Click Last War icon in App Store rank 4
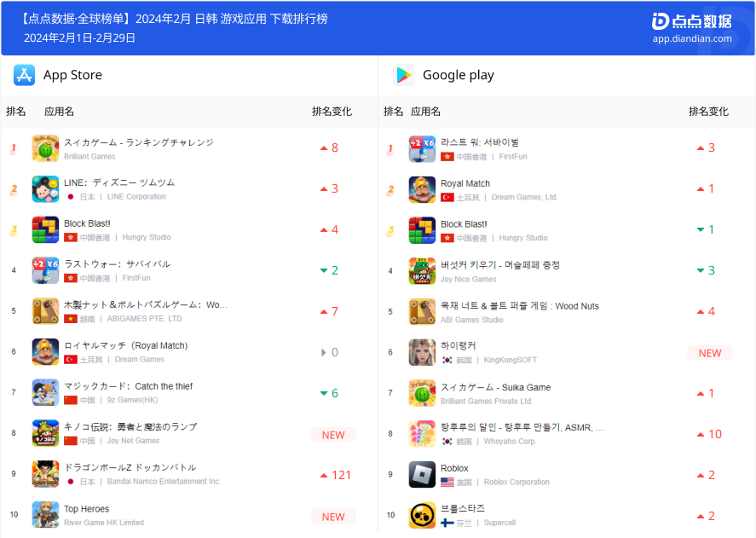 [45, 270]
